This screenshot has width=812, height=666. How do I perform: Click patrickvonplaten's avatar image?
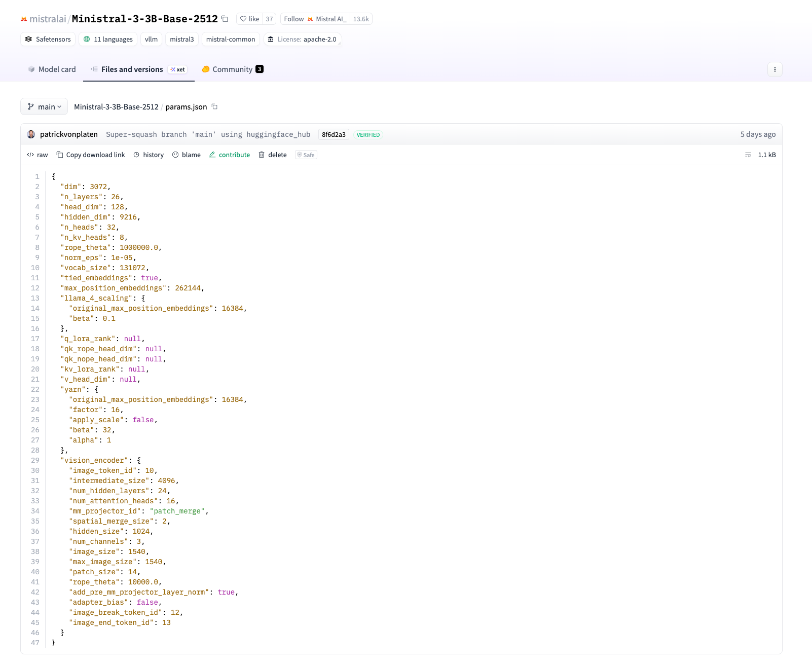[x=31, y=134]
